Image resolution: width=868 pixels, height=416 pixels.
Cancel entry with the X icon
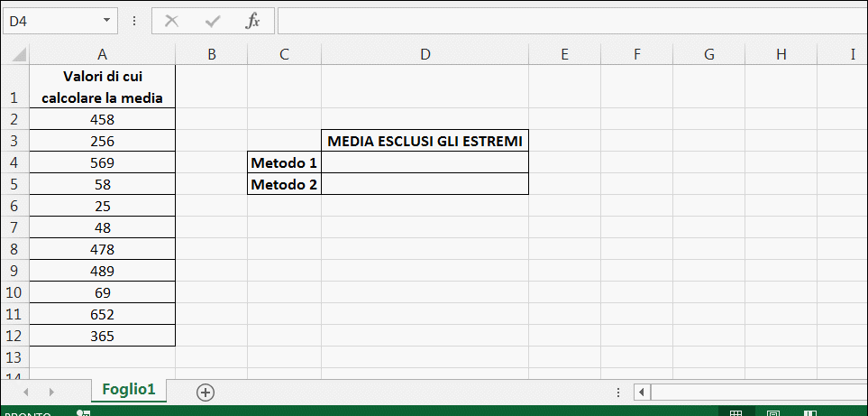coord(172,21)
